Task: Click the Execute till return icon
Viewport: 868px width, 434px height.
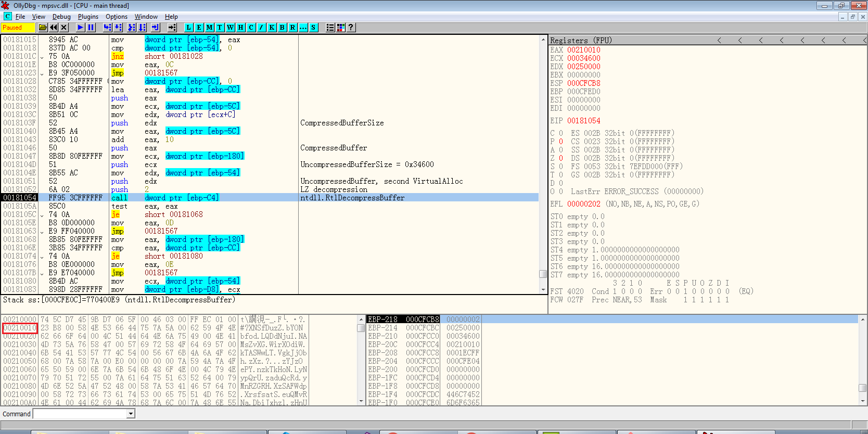Action: [156, 28]
